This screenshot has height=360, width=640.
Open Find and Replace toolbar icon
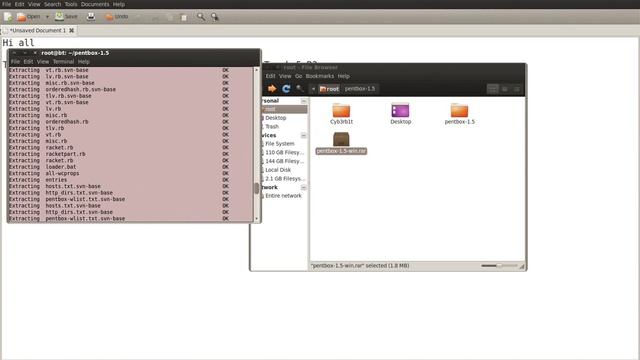215,17
